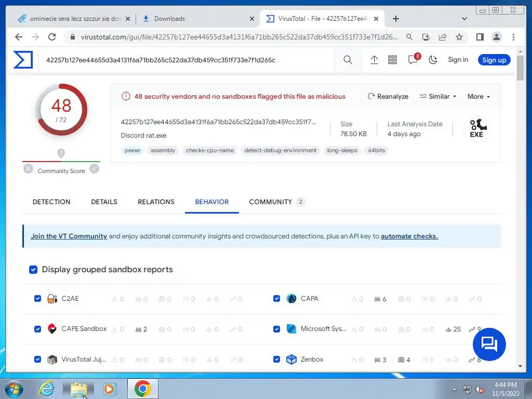
Task: Open the COMMUNITY tab
Action: click(x=276, y=202)
